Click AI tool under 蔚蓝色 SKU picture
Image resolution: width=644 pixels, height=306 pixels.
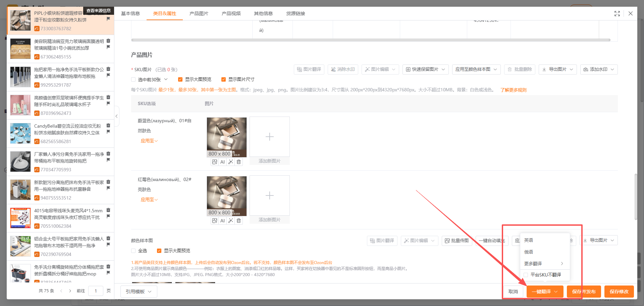[x=222, y=162]
